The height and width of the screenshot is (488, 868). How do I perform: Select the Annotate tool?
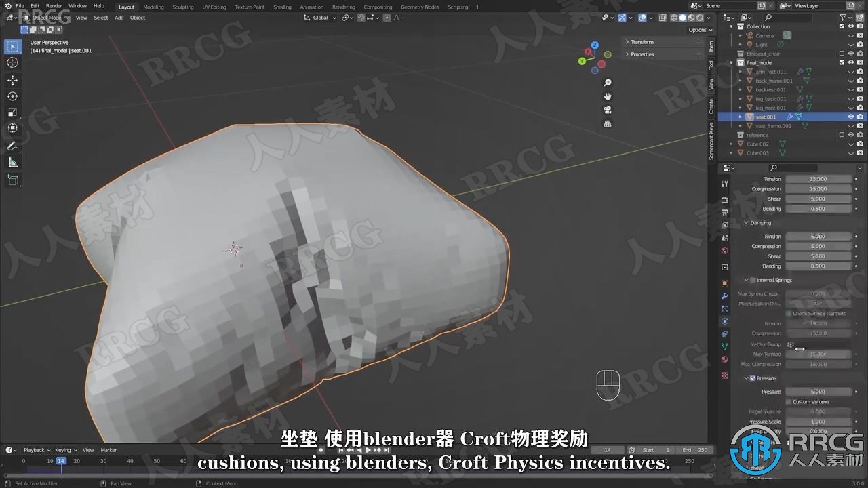[x=12, y=146]
